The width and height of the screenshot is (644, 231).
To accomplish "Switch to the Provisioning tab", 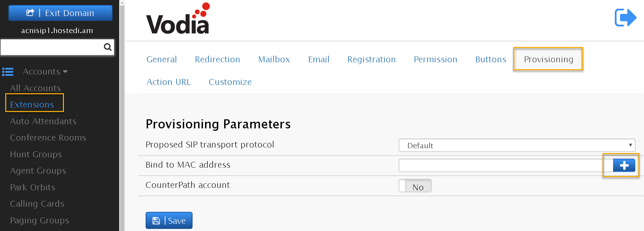I will click(x=548, y=59).
